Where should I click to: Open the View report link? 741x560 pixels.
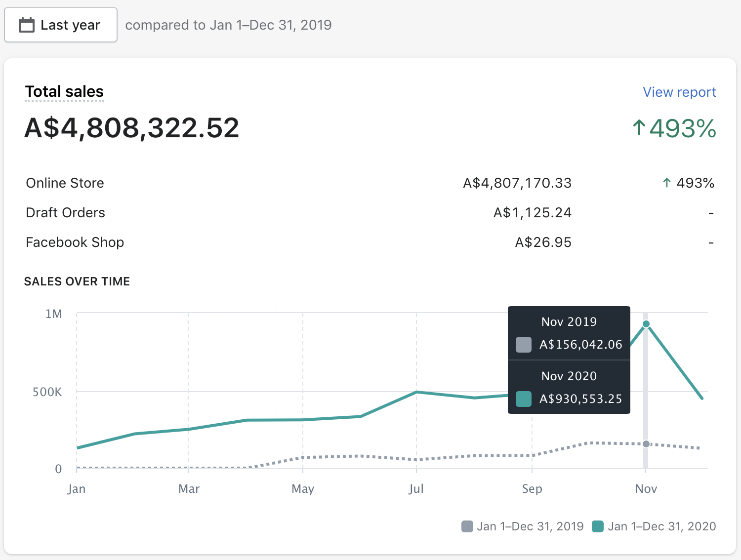(x=679, y=92)
